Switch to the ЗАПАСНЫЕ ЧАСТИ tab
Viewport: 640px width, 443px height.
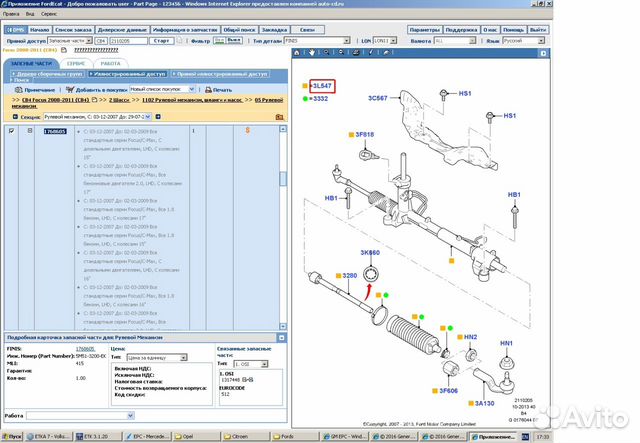[31, 64]
